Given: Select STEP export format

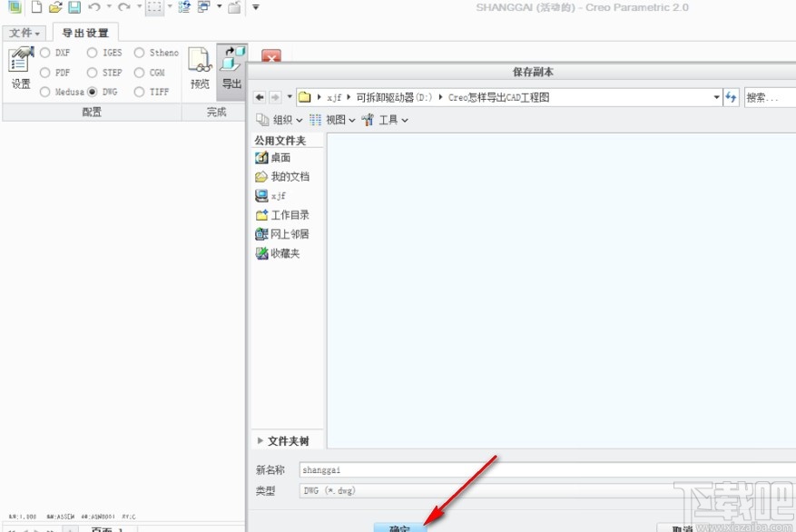Looking at the screenshot, I should click(104, 73).
